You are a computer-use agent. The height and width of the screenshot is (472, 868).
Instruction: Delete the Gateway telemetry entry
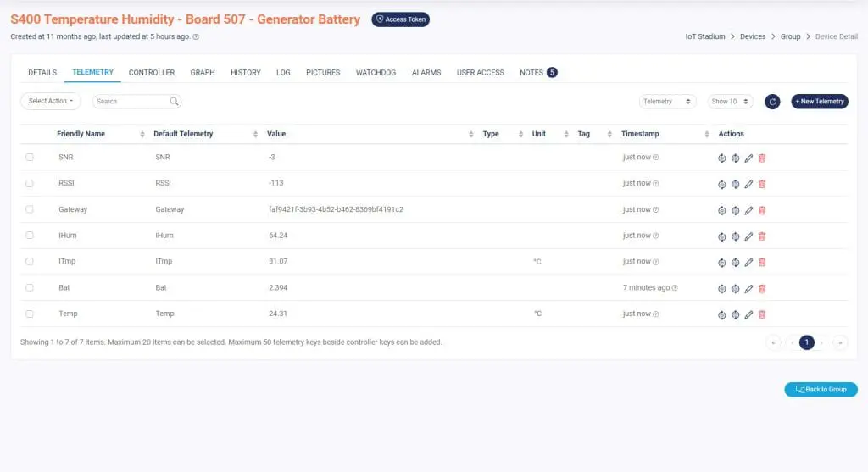pos(762,210)
